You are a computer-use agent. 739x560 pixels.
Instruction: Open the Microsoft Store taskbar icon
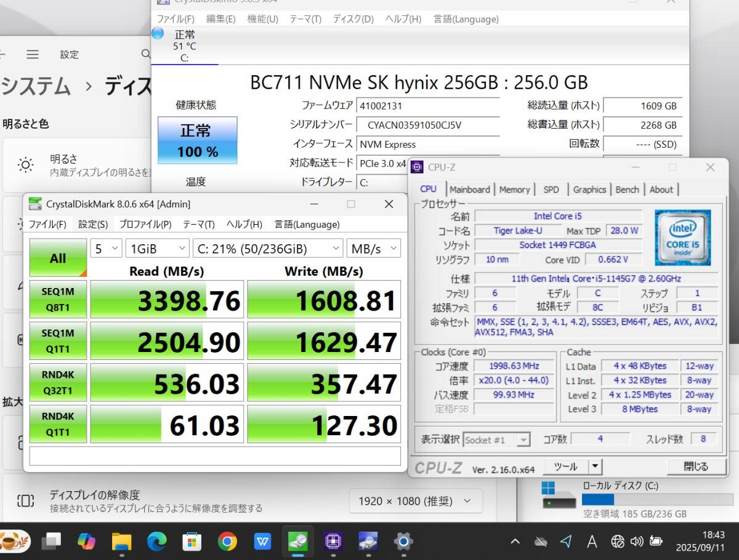(192, 542)
